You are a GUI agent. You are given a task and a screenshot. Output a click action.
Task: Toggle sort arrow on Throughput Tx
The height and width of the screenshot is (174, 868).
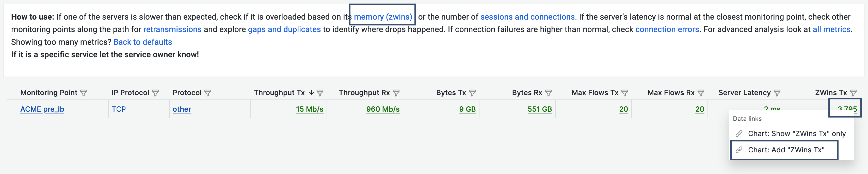[311, 92]
